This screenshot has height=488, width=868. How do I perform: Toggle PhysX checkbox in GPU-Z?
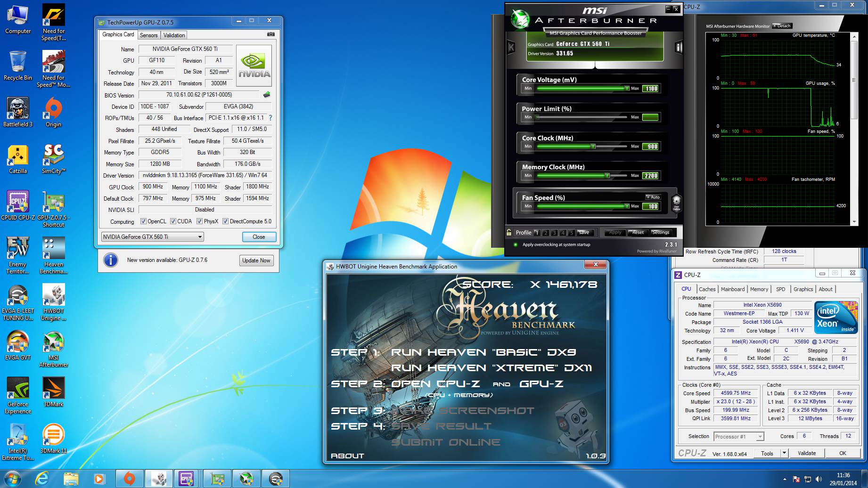pos(199,221)
